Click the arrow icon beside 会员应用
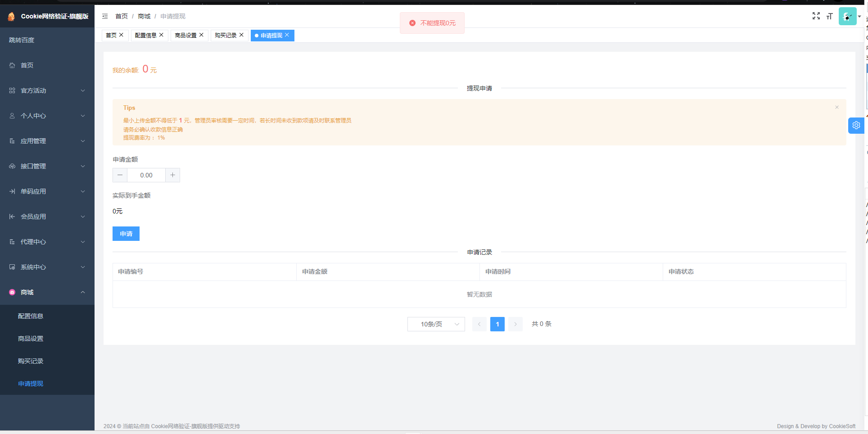The image size is (868, 434). 12,217
